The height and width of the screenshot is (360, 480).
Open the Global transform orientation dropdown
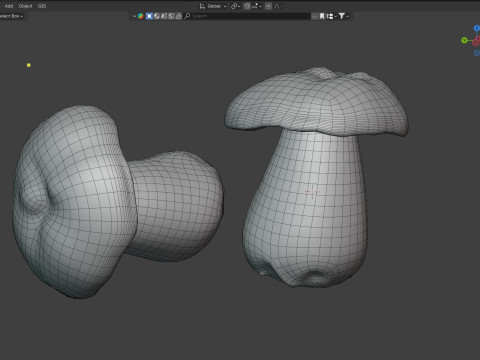click(x=213, y=6)
